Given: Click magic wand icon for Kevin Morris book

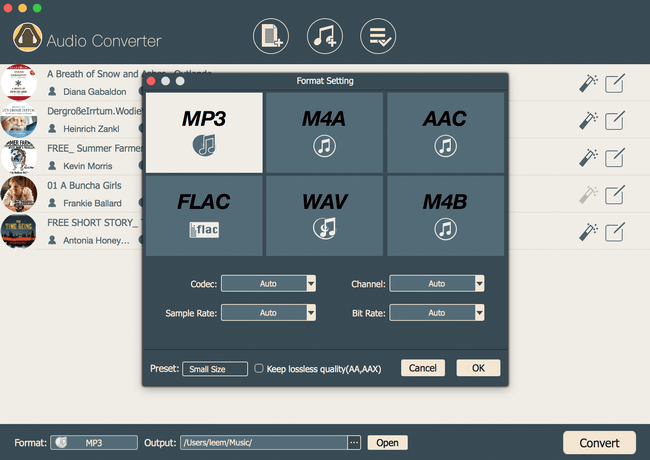Looking at the screenshot, I should pos(588,158).
